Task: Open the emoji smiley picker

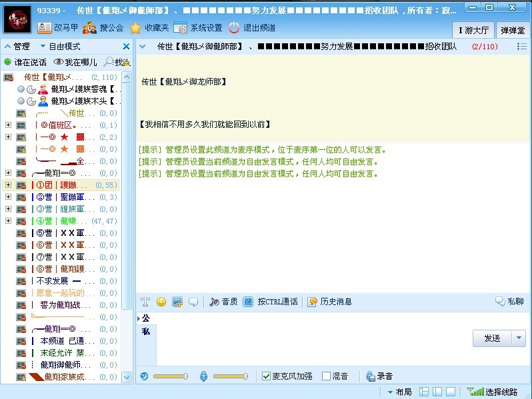Action: click(x=161, y=301)
